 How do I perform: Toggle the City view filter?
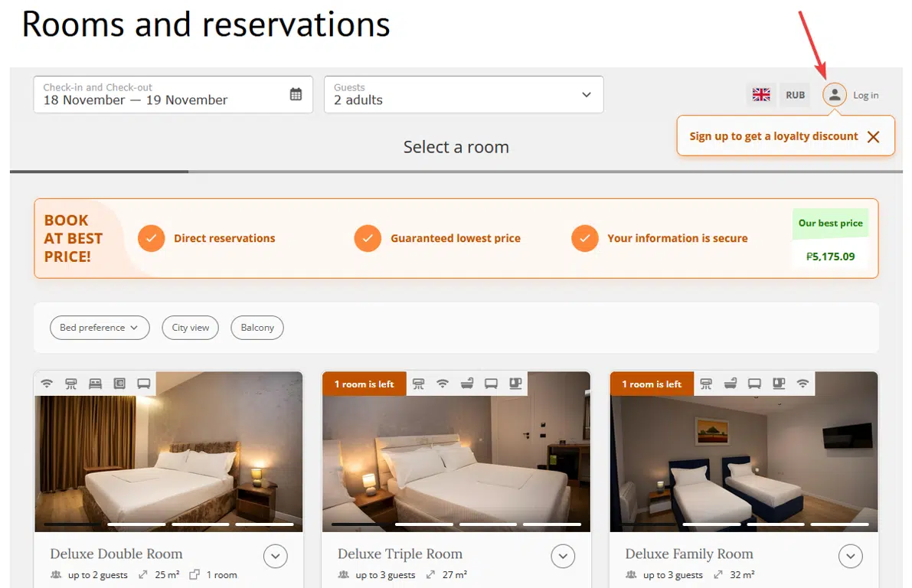191,328
